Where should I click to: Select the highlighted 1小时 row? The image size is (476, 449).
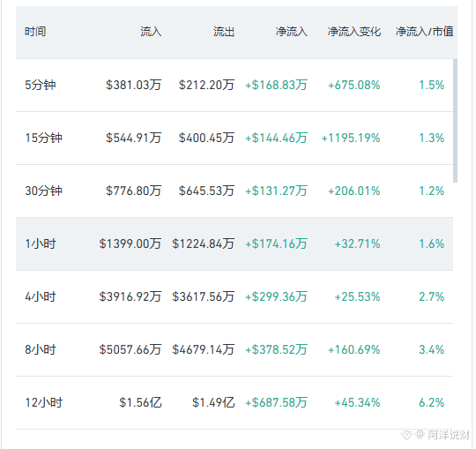(x=234, y=244)
